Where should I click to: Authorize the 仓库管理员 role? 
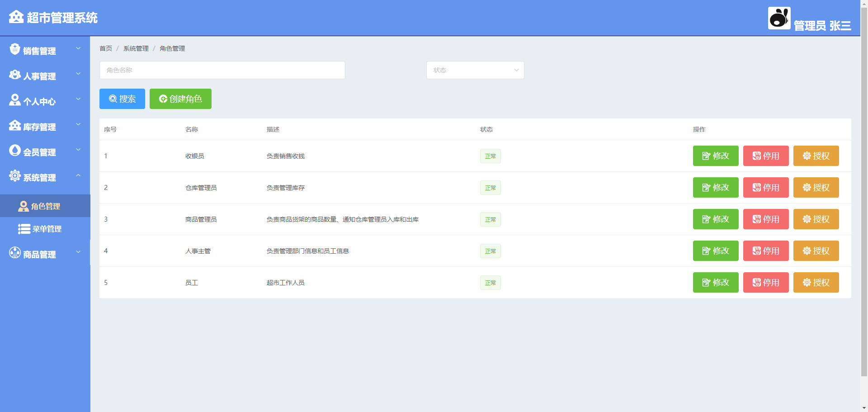coord(816,187)
